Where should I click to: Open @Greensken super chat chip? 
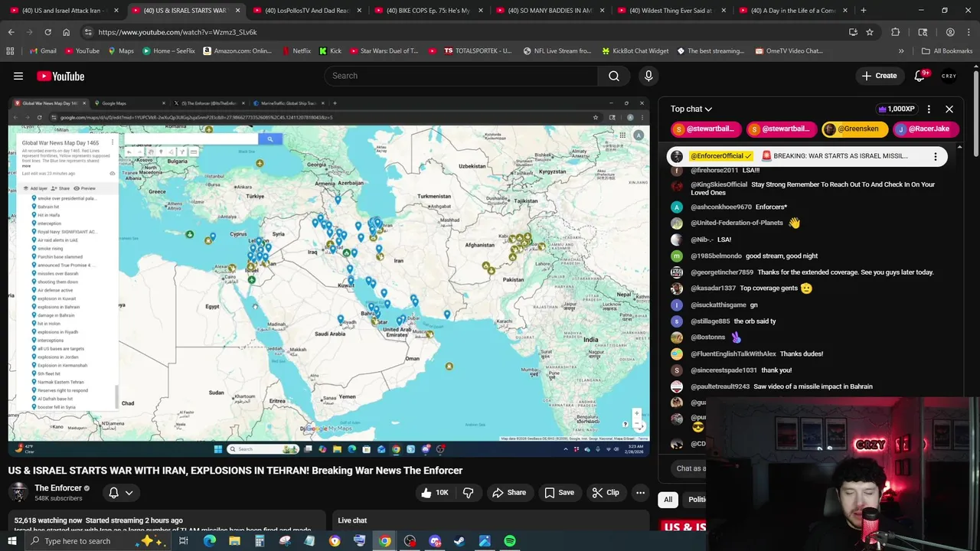(854, 129)
